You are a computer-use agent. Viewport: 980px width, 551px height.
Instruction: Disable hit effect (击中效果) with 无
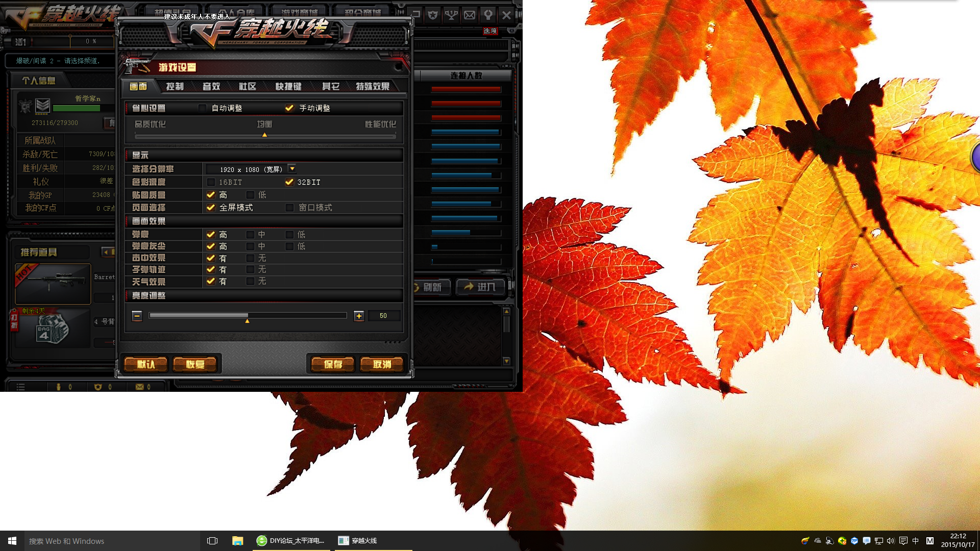250,258
